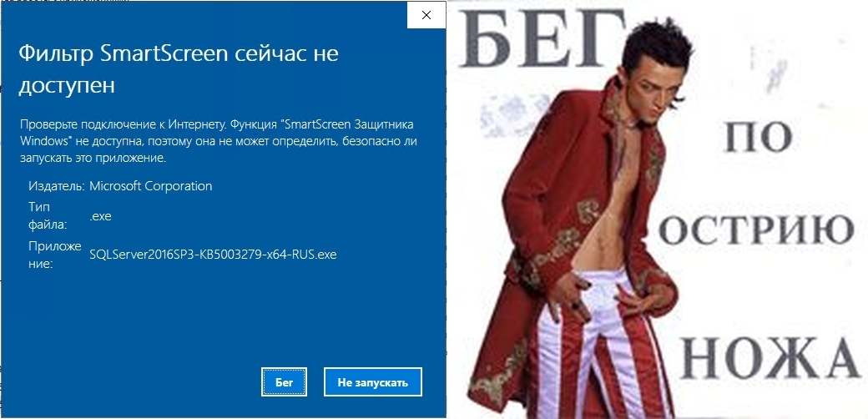Click the ".exe" file type value
This screenshot has width=868, height=419.
coord(100,216)
